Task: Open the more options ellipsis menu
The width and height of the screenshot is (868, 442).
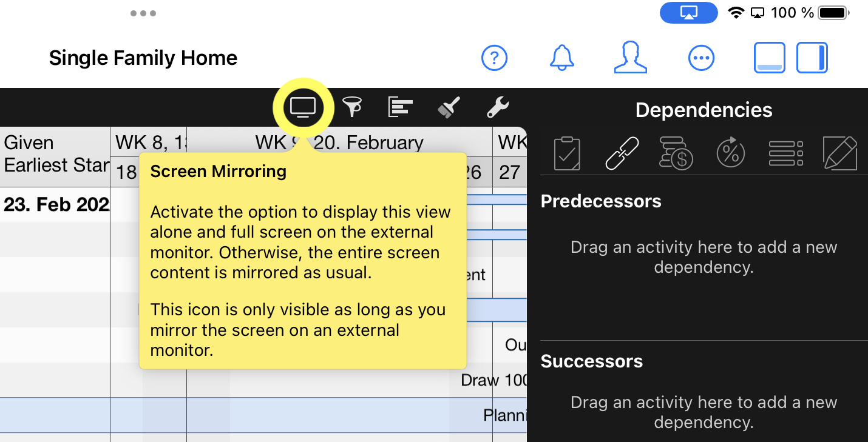Action: point(701,58)
